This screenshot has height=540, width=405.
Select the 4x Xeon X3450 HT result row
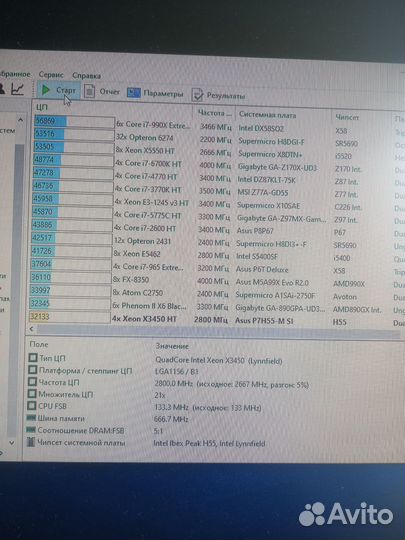click(x=214, y=319)
